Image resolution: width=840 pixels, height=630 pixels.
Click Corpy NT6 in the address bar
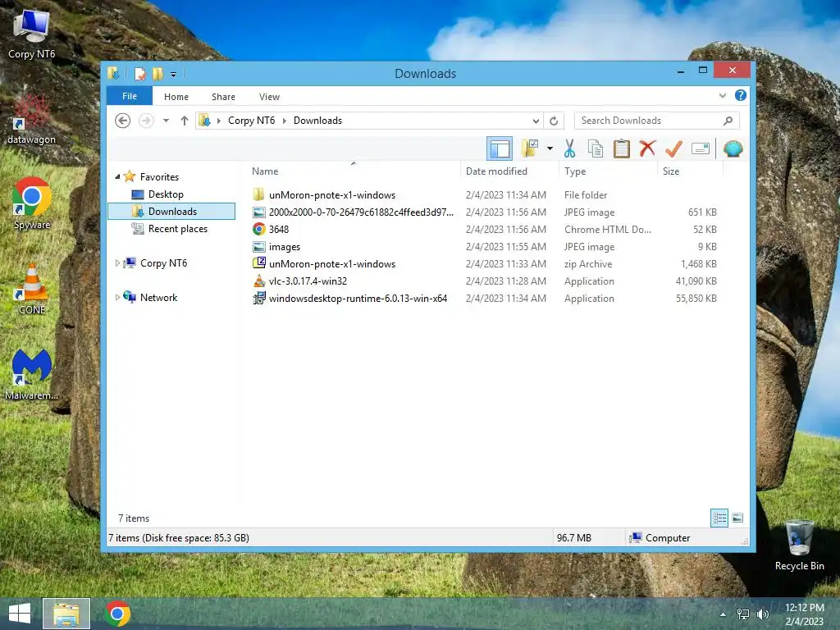251,121
